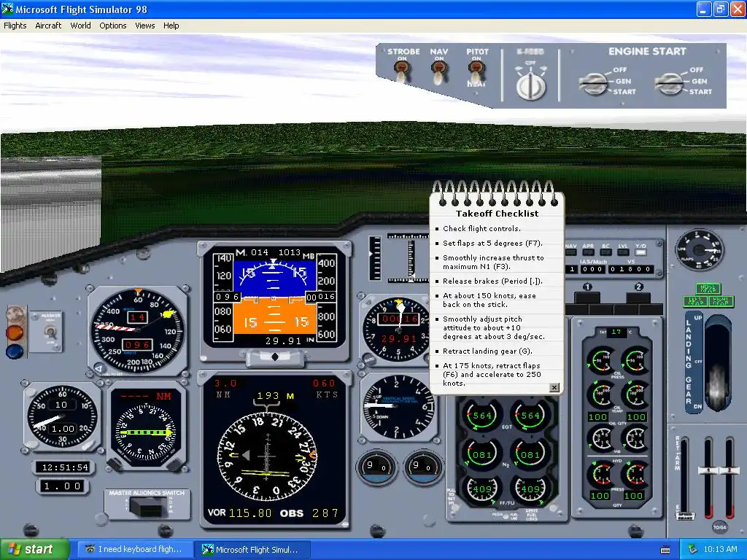Click the airspeed indicator gauge
This screenshot has height=560, width=747.
coord(137,330)
